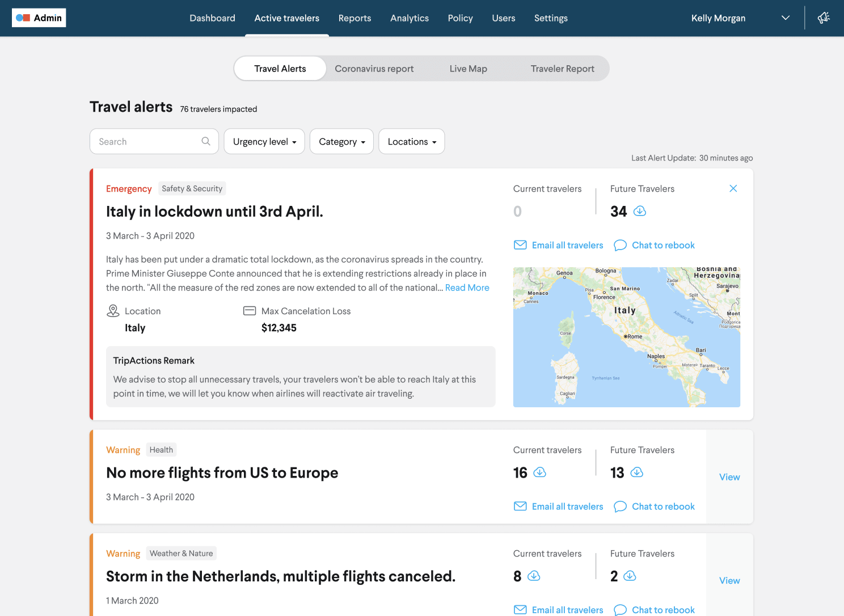Click chat icon in US-Europe flights alert
Viewport: 844px width, 616px height.
coord(621,507)
